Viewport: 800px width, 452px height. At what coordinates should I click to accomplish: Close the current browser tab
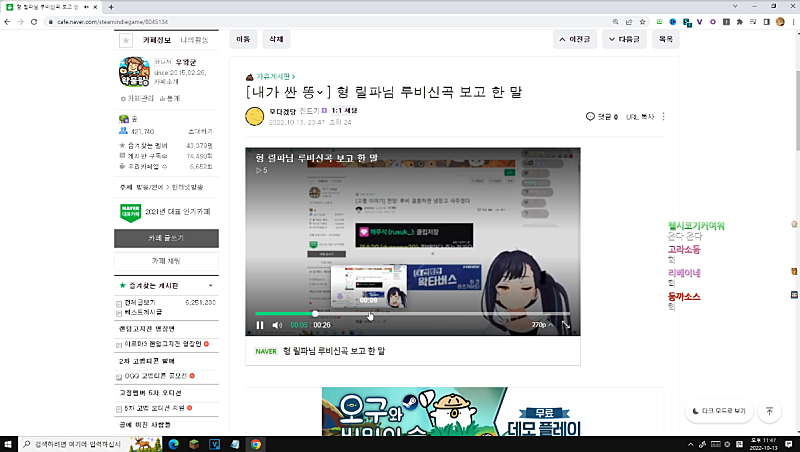pyautogui.click(x=95, y=7)
